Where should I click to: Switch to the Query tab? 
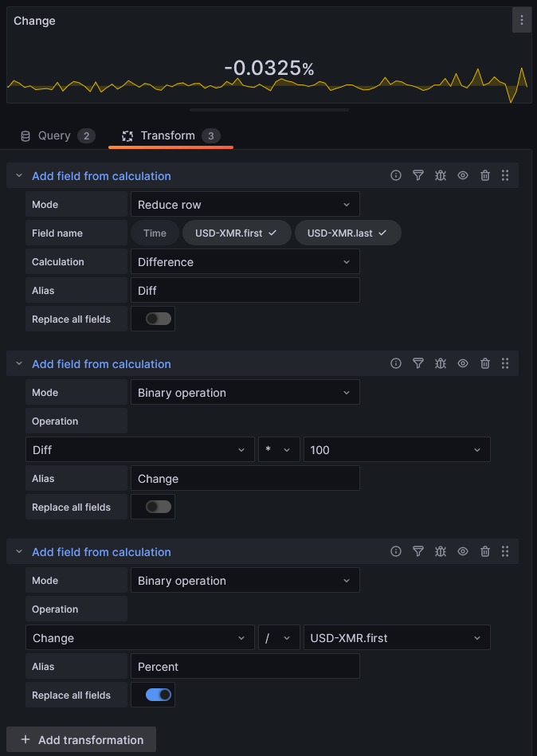click(56, 136)
